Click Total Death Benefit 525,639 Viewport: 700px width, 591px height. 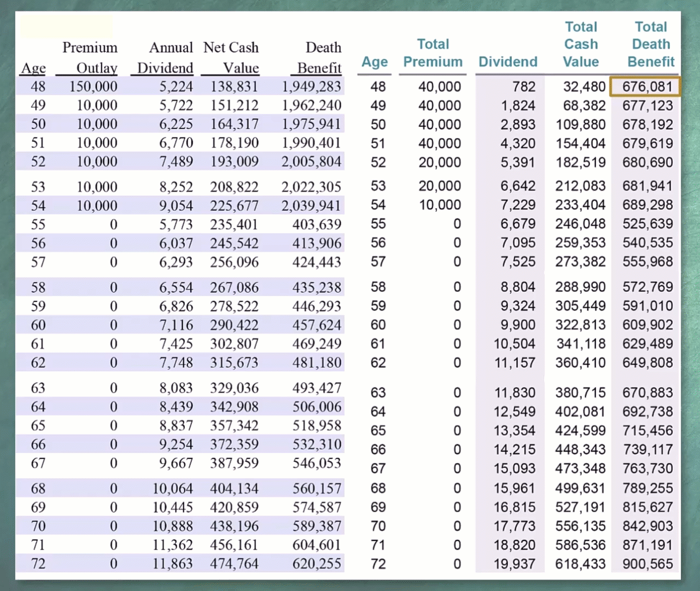(x=647, y=224)
